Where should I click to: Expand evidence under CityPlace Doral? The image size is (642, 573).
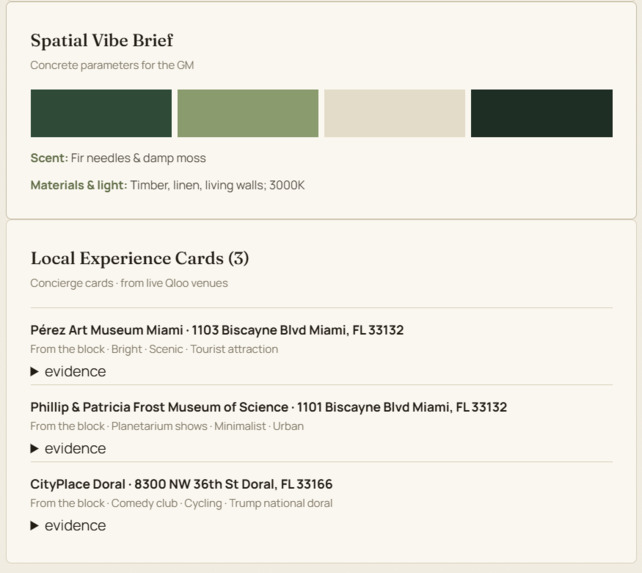click(68, 525)
